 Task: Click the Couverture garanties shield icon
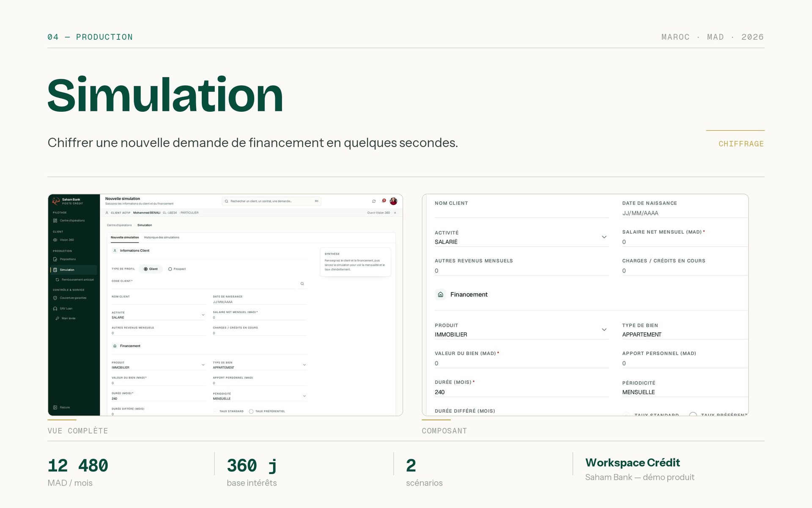coord(55,298)
